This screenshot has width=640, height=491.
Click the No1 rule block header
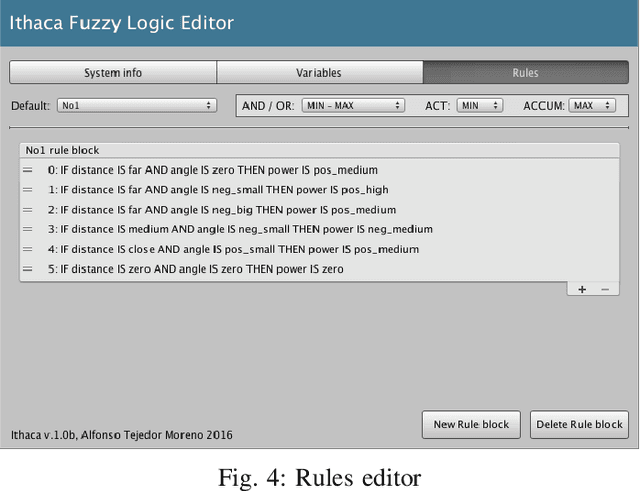(x=62, y=150)
